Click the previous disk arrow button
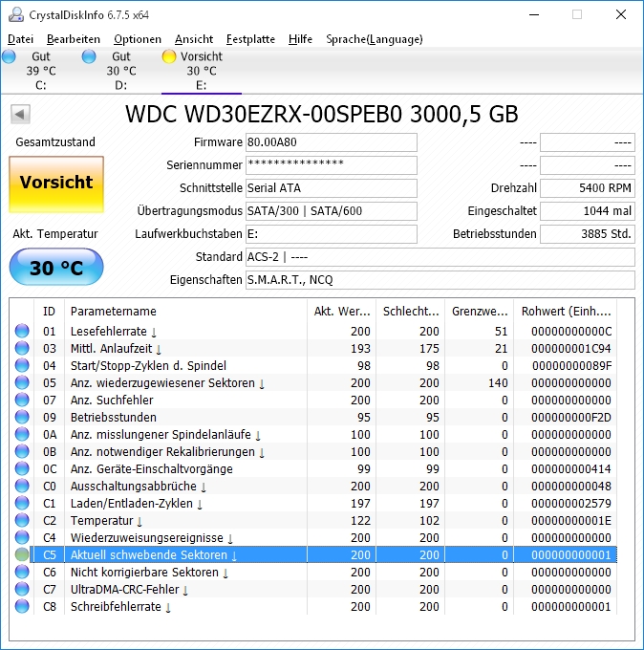 (20, 114)
